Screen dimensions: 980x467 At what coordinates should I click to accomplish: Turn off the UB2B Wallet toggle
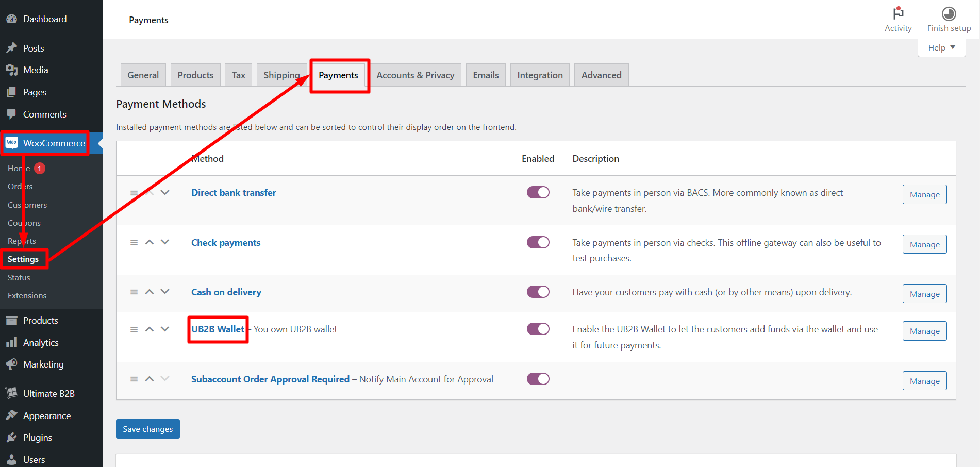pyautogui.click(x=538, y=329)
